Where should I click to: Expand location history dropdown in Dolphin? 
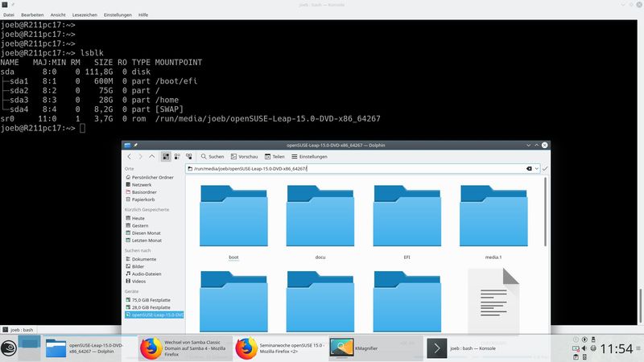pos(536,169)
